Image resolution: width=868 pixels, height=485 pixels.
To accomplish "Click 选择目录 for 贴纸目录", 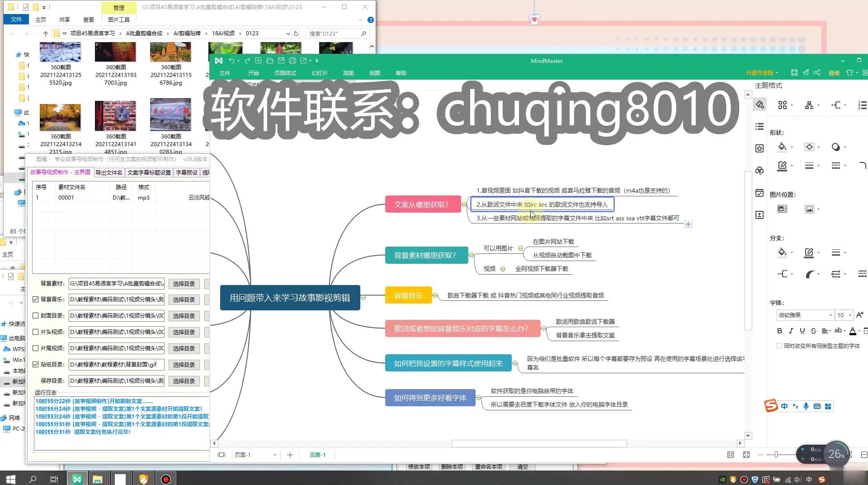I will click(x=184, y=365).
